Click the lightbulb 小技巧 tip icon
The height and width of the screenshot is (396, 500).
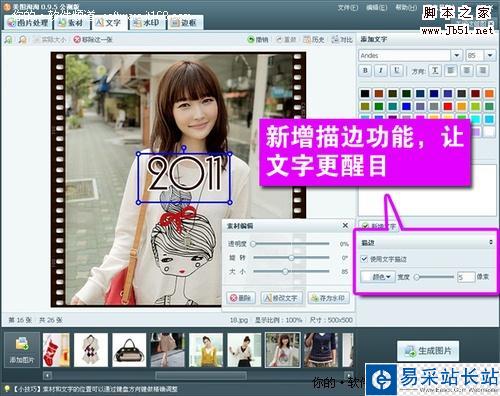point(6,389)
